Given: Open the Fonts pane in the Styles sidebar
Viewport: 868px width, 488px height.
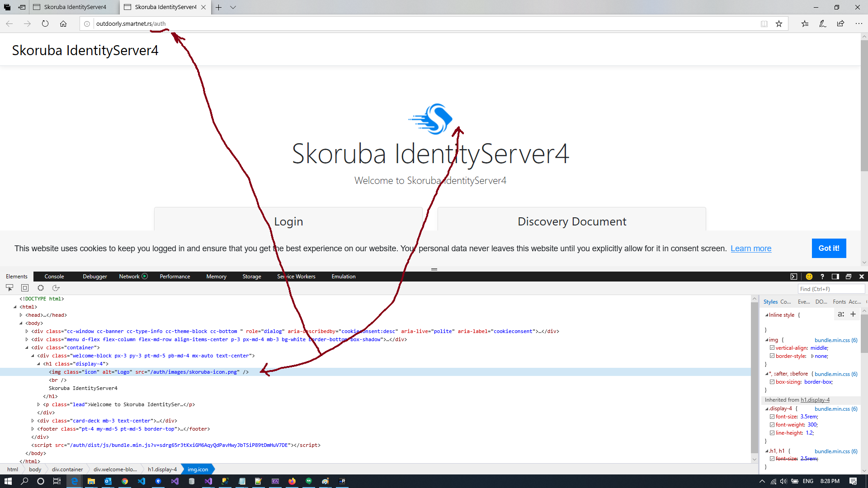Looking at the screenshot, I should (839, 301).
